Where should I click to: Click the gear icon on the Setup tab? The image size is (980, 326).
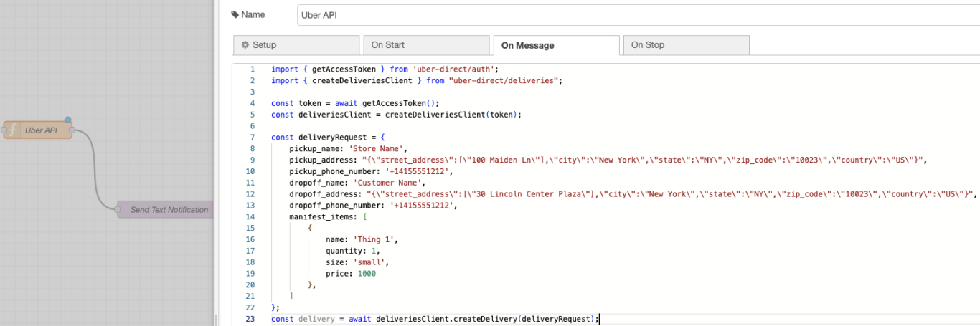[x=245, y=45]
